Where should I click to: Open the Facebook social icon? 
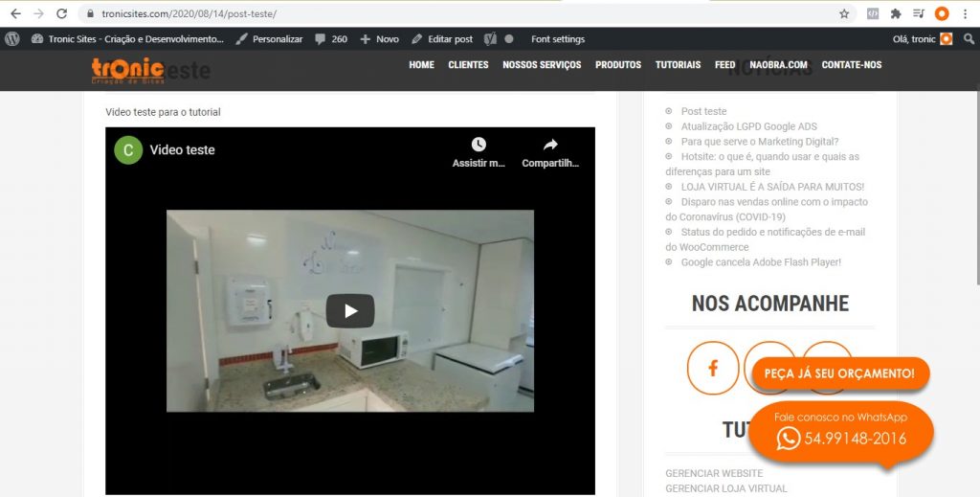pos(713,368)
